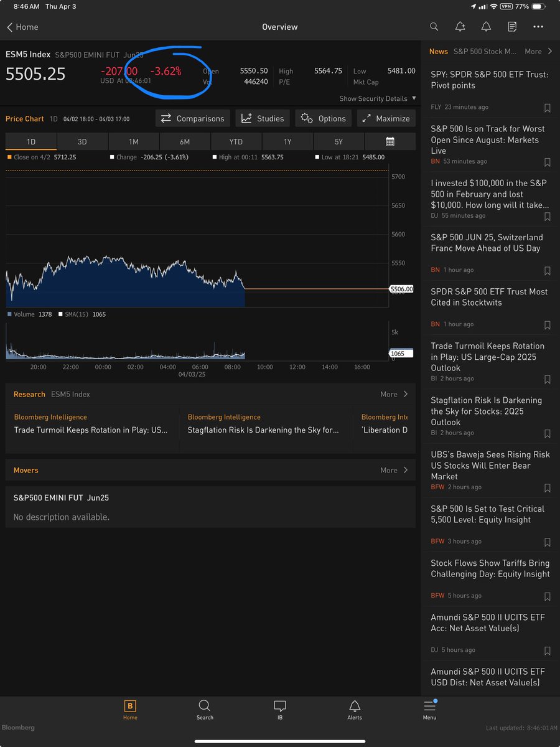560x747 pixels.
Task: Open the notes document icon in top bar
Action: pyautogui.click(x=512, y=27)
